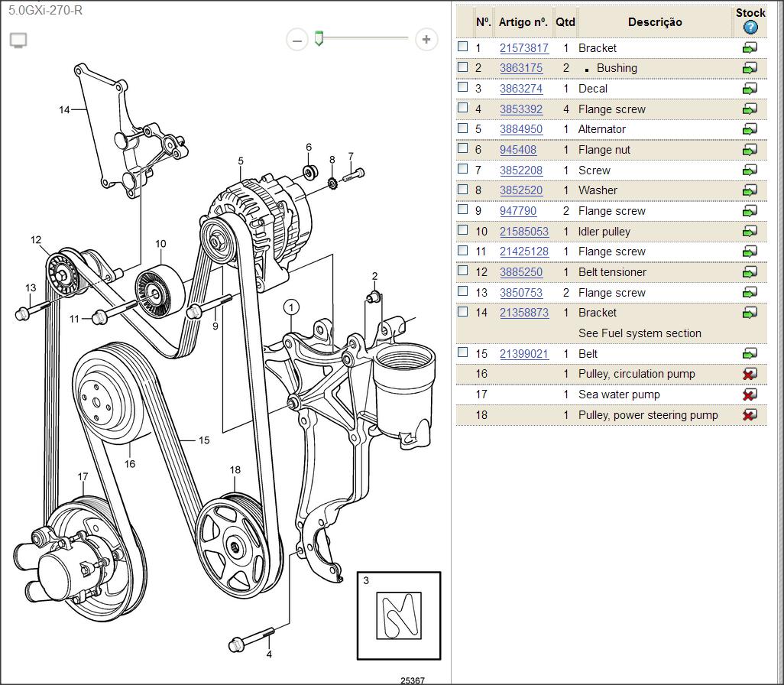The image size is (784, 685).
Task: Click the Qtd column header
Action: (565, 22)
